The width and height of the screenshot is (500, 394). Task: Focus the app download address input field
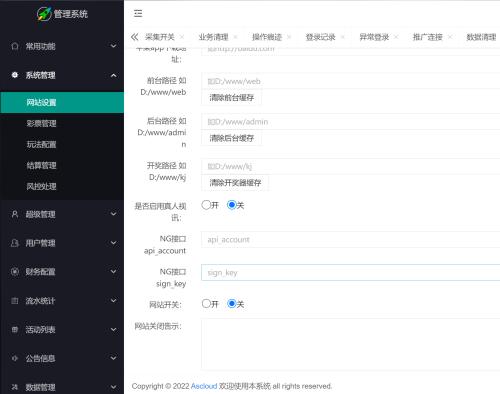tap(351, 51)
